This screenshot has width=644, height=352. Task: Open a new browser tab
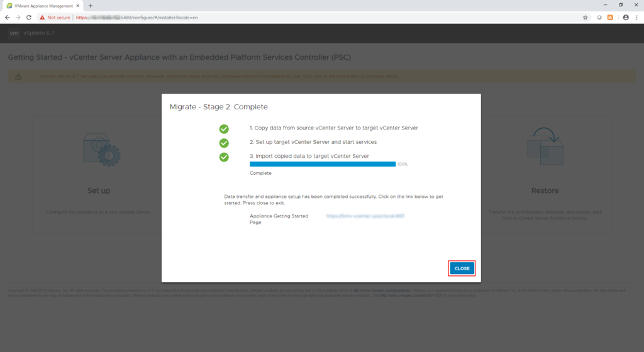click(91, 6)
